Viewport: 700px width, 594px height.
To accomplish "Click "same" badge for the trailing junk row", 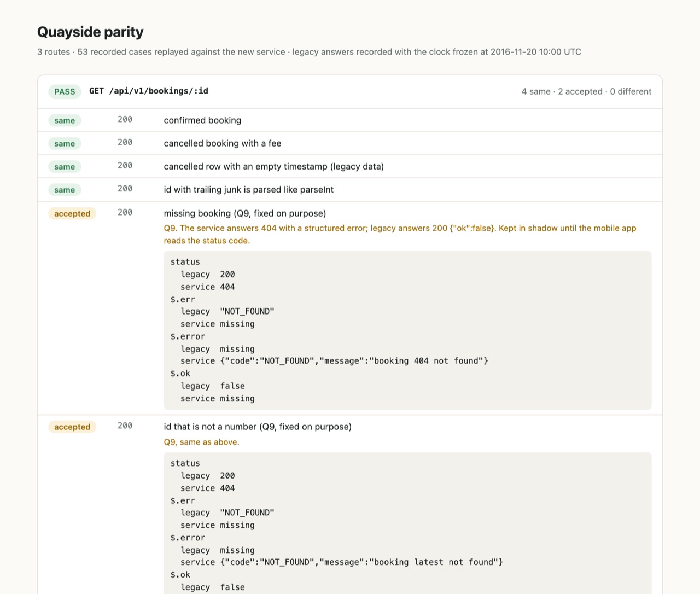I will pyautogui.click(x=65, y=190).
